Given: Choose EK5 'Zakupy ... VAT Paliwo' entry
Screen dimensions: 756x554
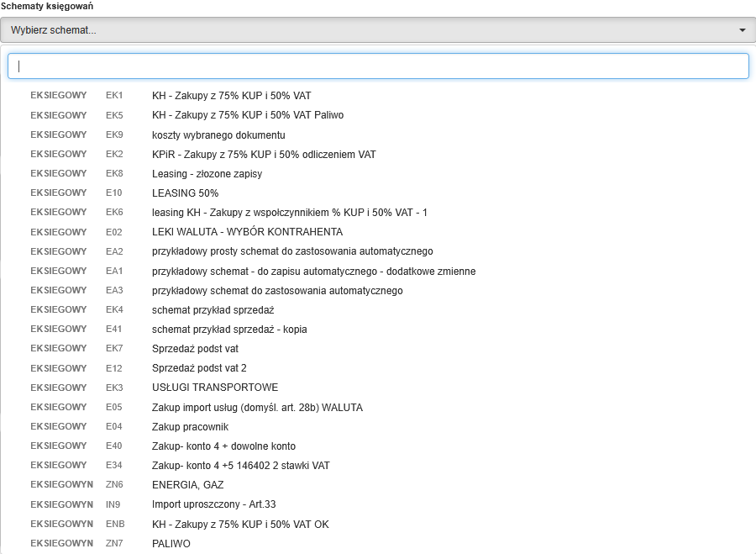Looking at the screenshot, I should 247,115.
